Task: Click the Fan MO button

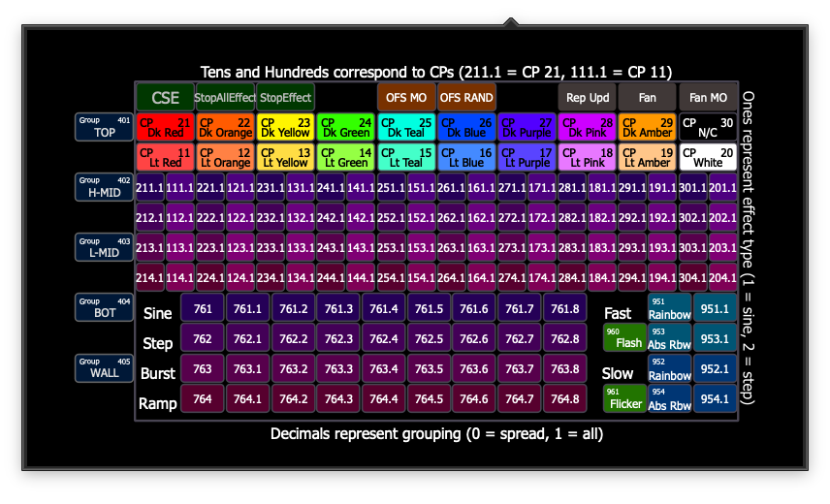Action: tap(708, 97)
